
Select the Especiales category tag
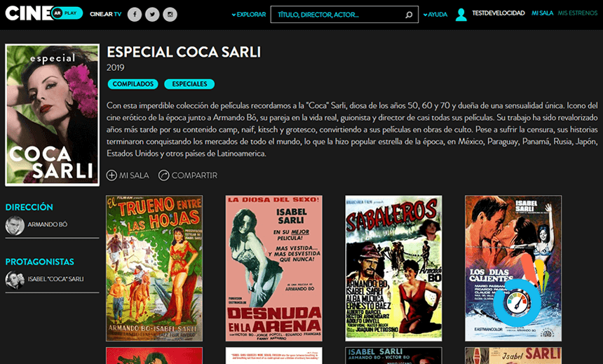point(189,84)
